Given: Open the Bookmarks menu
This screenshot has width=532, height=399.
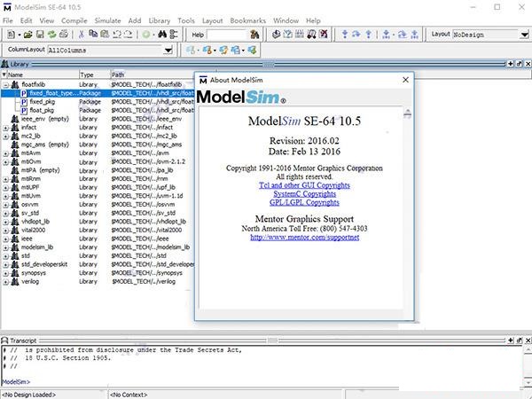Looking at the screenshot, I should [247, 20].
